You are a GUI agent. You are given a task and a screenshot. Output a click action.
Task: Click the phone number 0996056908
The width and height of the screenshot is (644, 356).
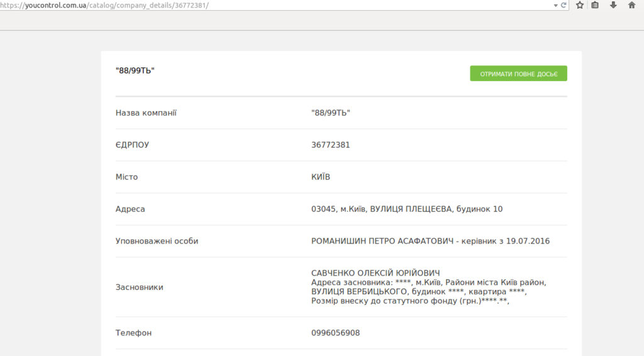(335, 333)
